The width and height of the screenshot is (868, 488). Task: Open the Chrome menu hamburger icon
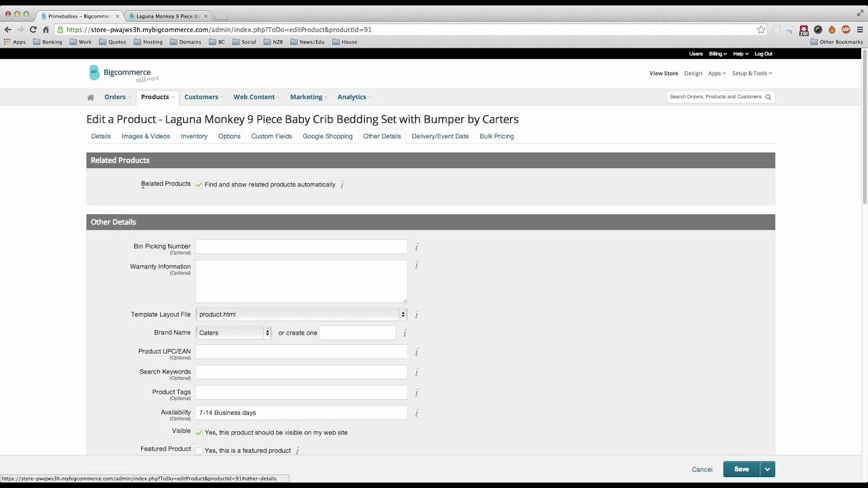859,30
